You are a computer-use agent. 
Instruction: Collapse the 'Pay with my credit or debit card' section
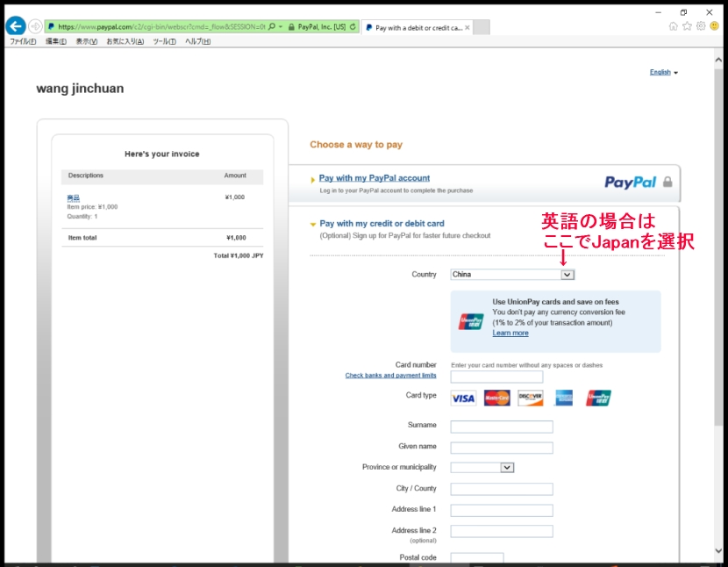point(313,225)
